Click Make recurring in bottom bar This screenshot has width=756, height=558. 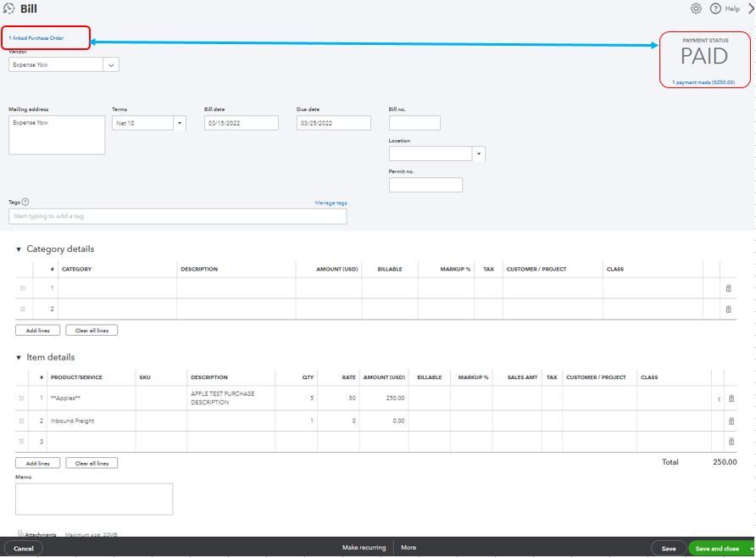tap(364, 548)
